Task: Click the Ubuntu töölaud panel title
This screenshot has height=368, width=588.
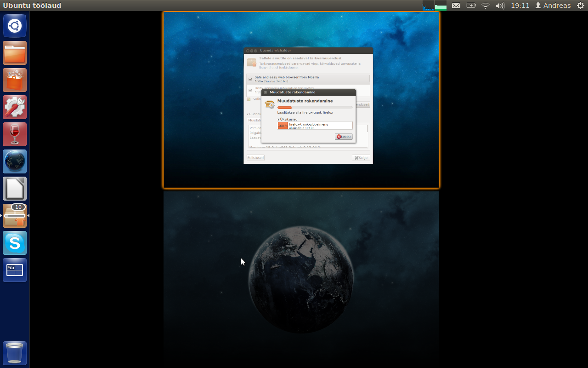Action: [32, 6]
